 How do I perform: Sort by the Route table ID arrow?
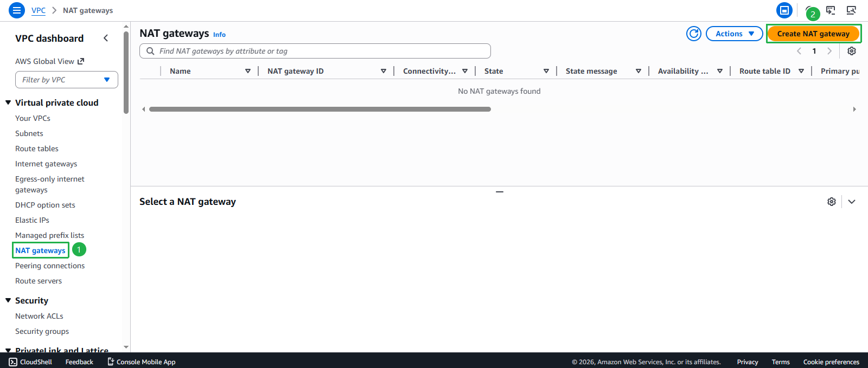tap(801, 71)
